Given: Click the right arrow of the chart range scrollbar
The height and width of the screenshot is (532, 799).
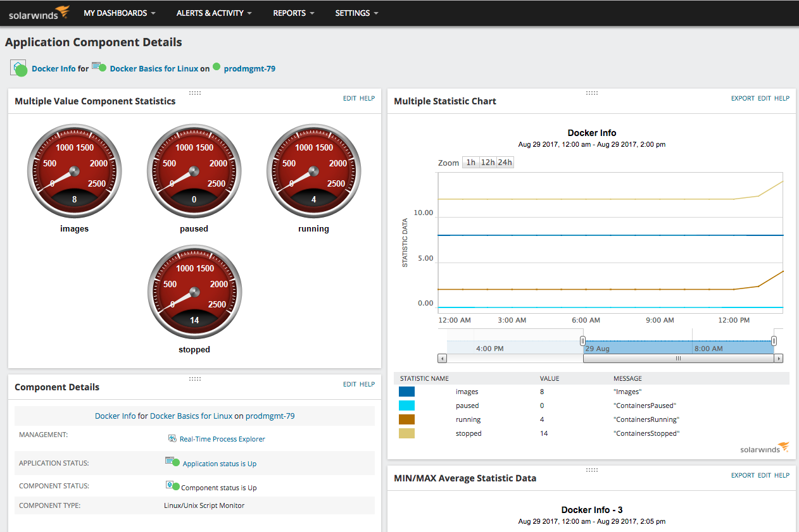Looking at the screenshot, I should pos(778,358).
